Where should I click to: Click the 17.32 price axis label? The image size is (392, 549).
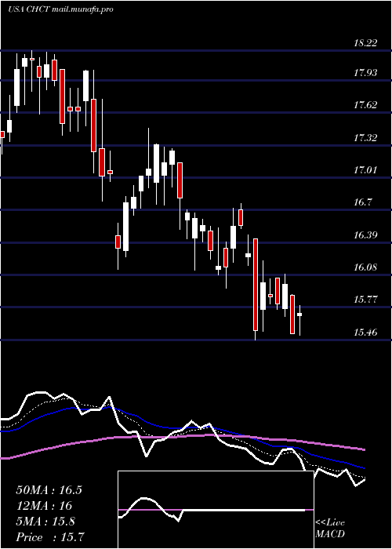pos(366,137)
